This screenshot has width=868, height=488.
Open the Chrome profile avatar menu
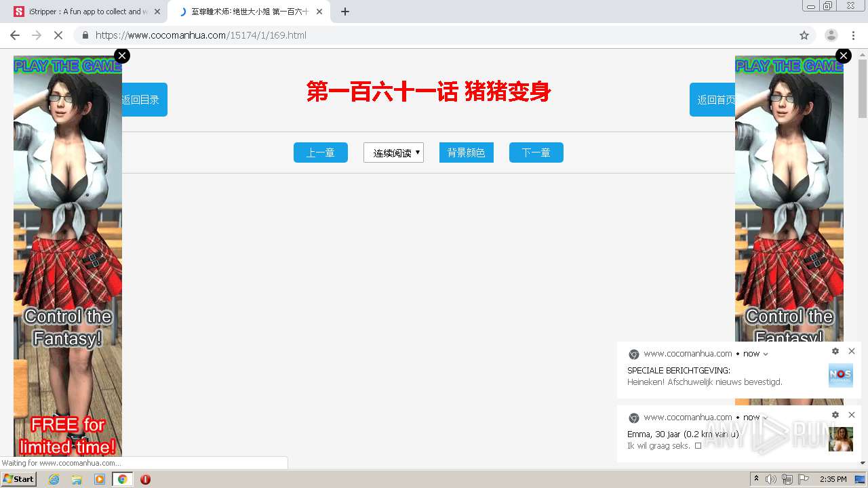click(831, 35)
